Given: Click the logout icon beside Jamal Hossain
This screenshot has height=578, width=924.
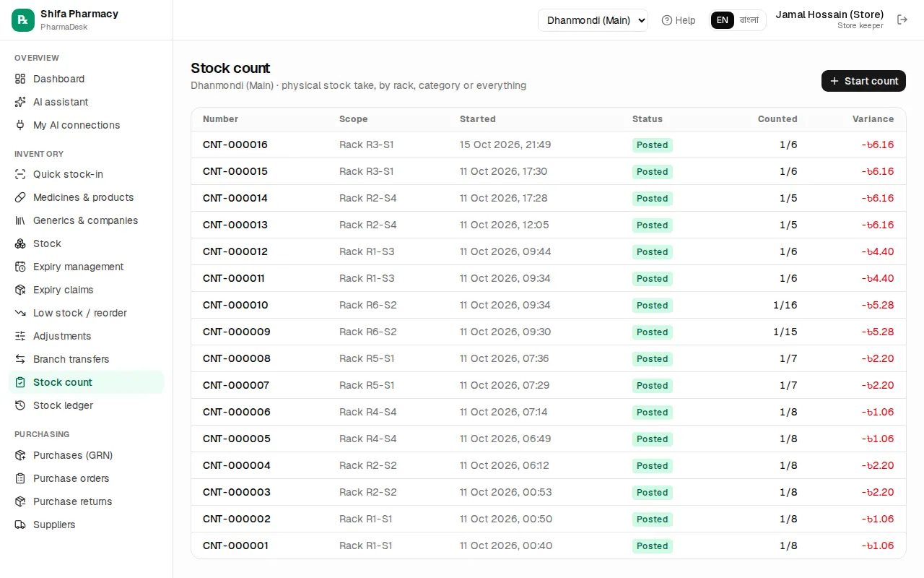Looking at the screenshot, I should click(x=902, y=20).
